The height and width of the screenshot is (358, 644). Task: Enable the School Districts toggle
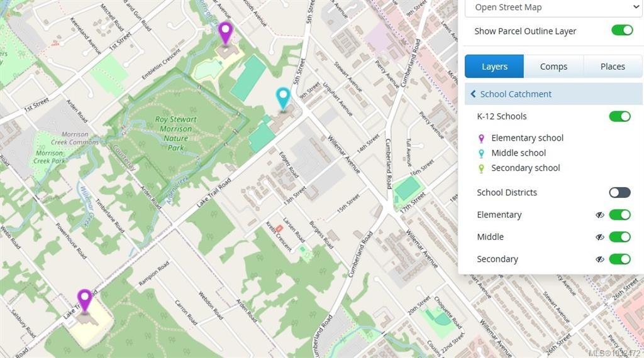[619, 192]
